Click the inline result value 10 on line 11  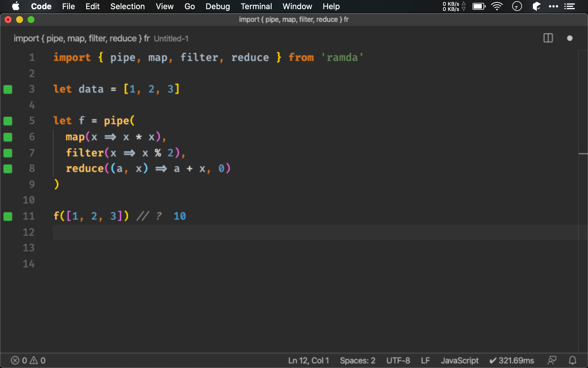pyautogui.click(x=180, y=216)
